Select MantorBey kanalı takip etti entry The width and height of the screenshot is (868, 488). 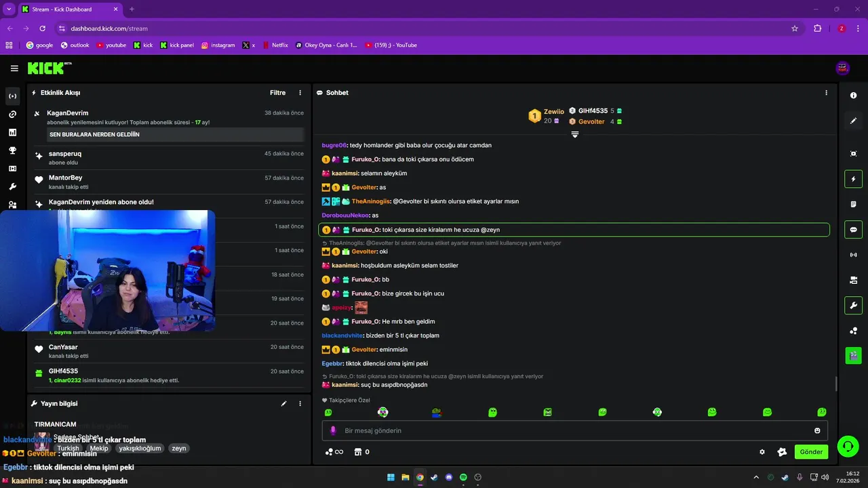pyautogui.click(x=168, y=182)
